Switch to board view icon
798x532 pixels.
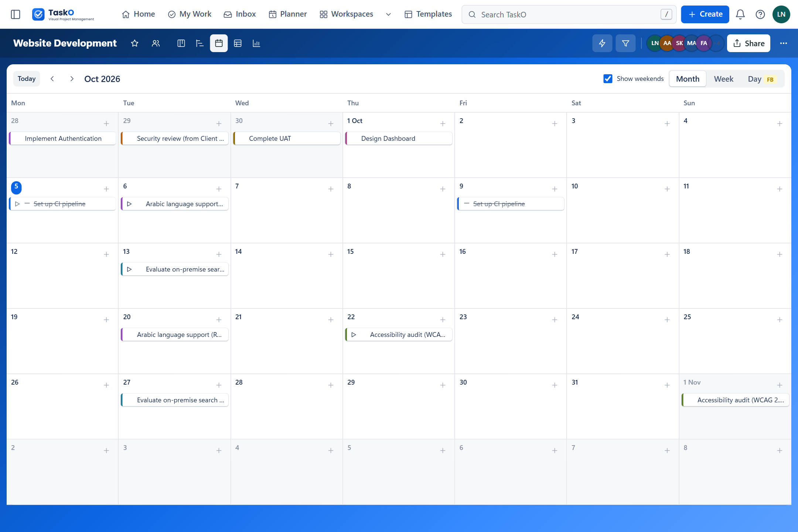[x=181, y=43]
